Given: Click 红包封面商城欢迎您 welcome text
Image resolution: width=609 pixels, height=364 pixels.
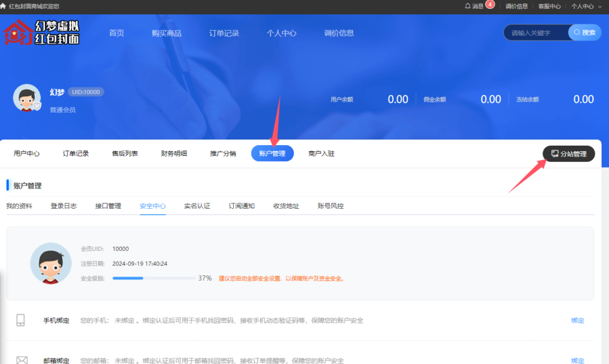Looking at the screenshot, I should coord(34,6).
